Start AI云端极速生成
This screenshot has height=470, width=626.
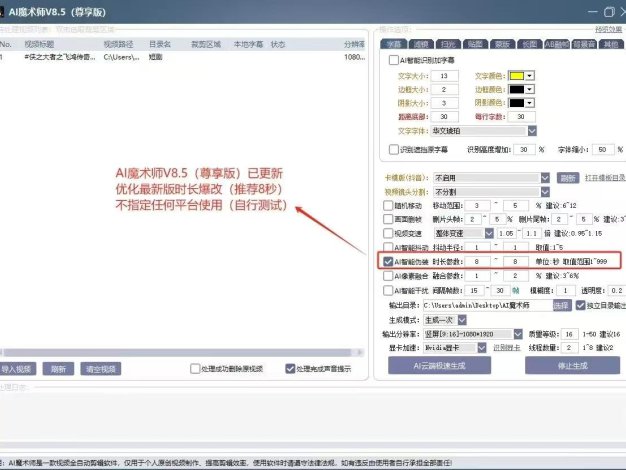(x=440, y=365)
